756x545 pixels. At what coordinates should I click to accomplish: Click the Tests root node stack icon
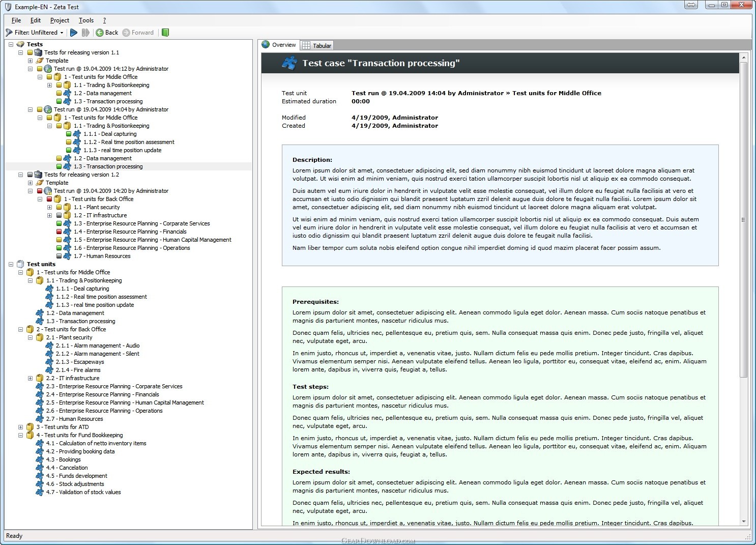(x=20, y=44)
